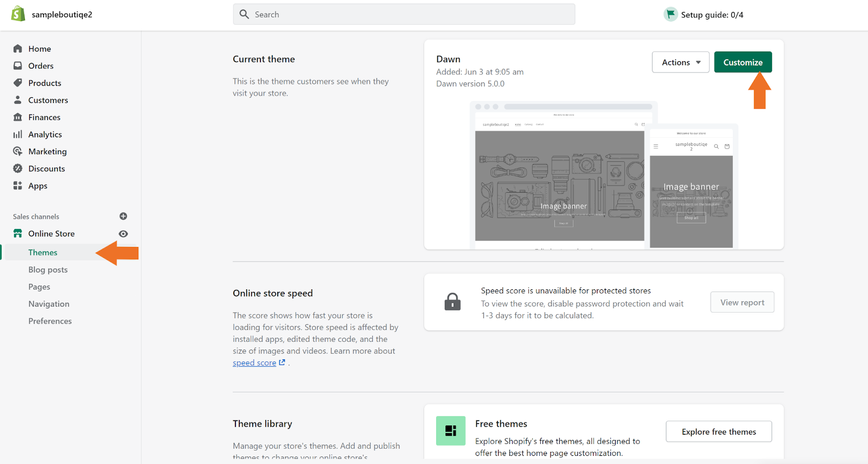This screenshot has height=464, width=868.
Task: Click the Dawn mobile theme preview
Action: click(x=691, y=186)
